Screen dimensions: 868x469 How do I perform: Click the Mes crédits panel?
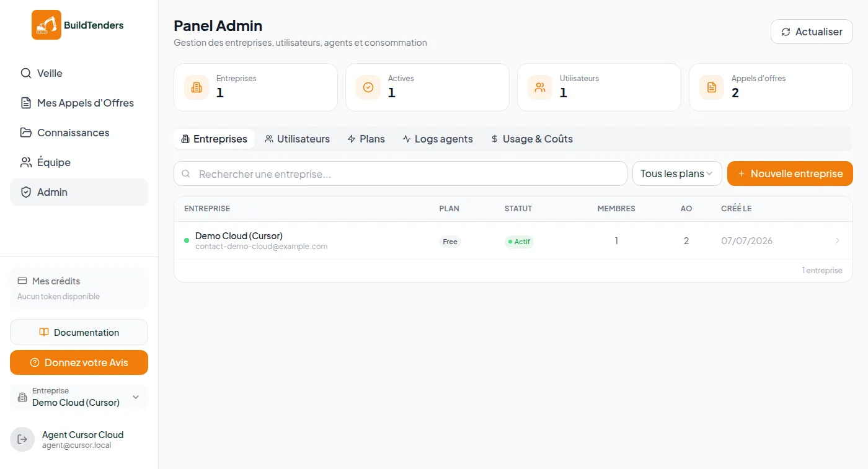pos(79,289)
